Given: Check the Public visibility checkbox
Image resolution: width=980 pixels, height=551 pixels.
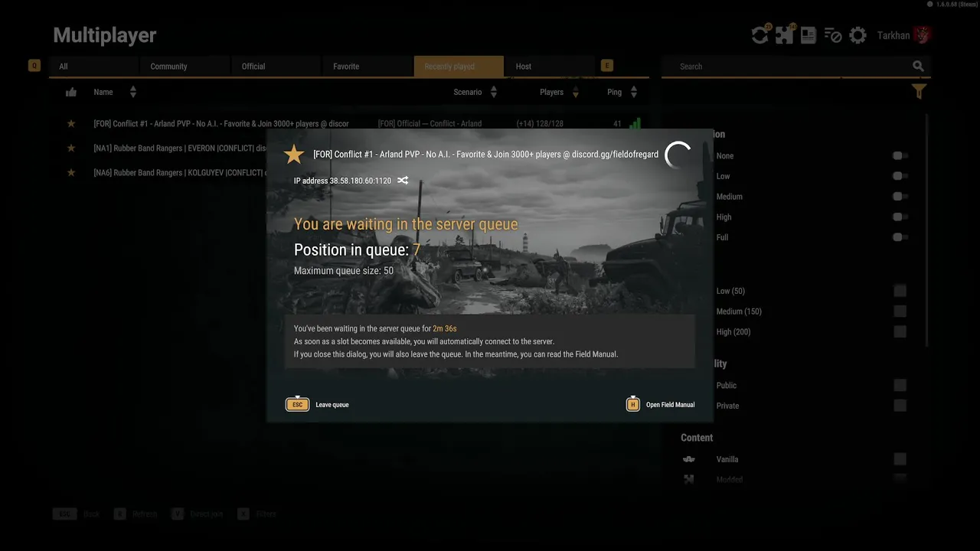Looking at the screenshot, I should (x=900, y=385).
